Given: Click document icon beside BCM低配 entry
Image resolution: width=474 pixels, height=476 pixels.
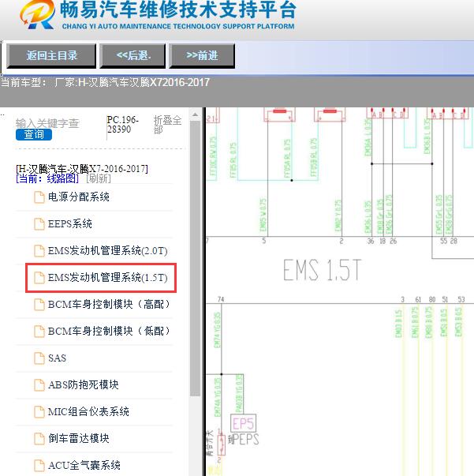Looking at the screenshot, I should click(x=39, y=331).
